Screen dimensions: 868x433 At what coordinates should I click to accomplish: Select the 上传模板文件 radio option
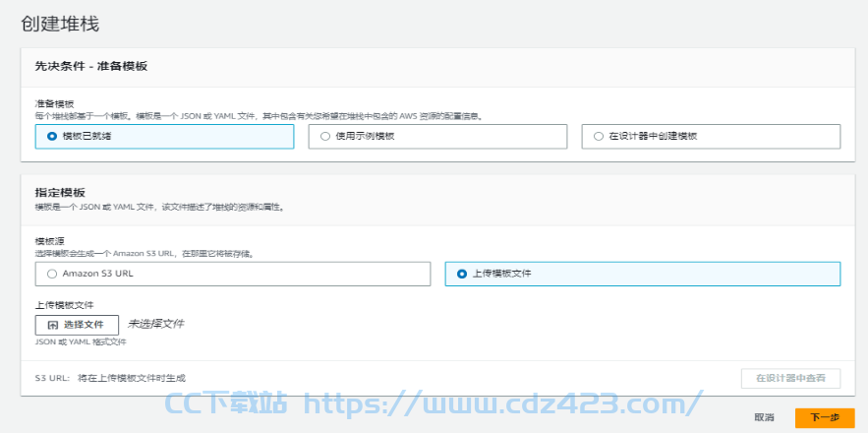click(x=643, y=274)
